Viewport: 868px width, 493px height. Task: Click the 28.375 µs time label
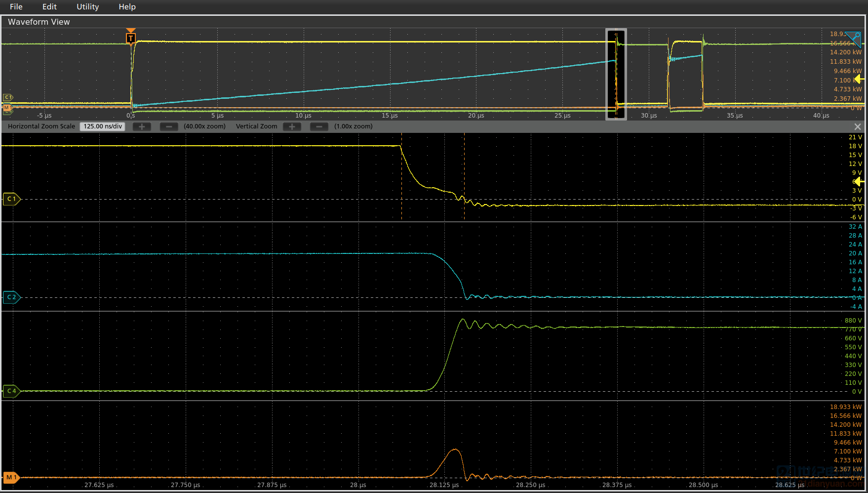pos(617,485)
